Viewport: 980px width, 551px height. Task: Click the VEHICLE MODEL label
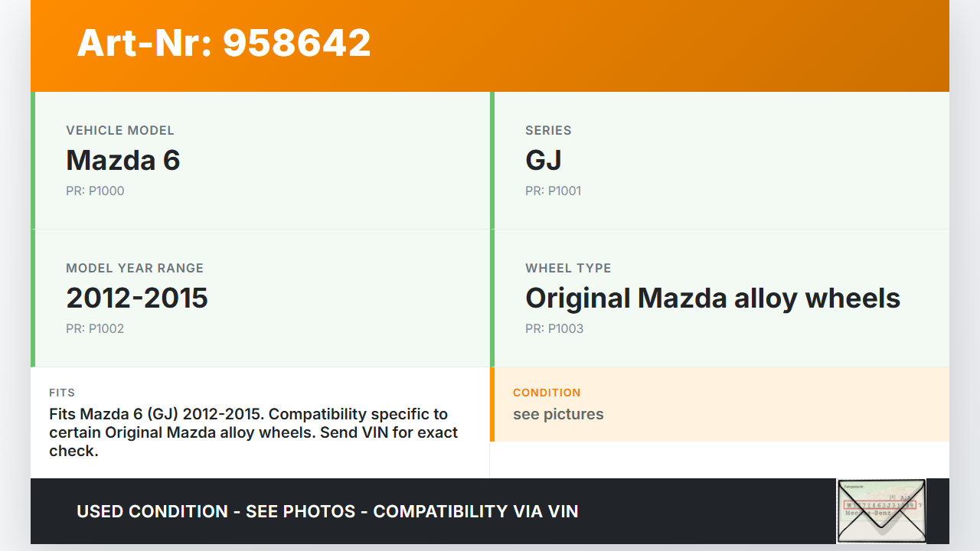[x=120, y=130]
